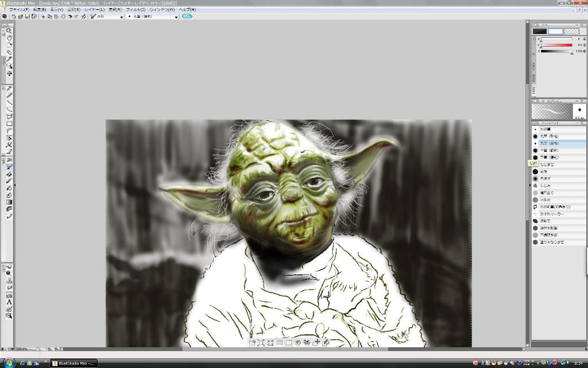Viewport: 588px width, 368px height.
Task: Click the Internet Explorer quick launch icon
Action: click(x=22, y=363)
